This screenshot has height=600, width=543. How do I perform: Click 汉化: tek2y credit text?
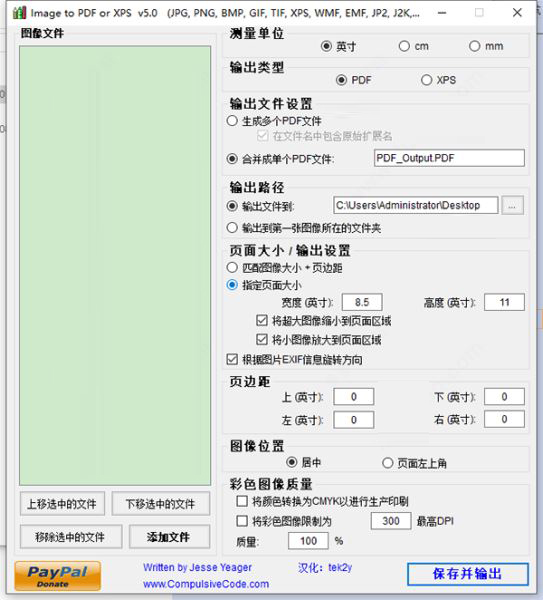[x=325, y=567]
